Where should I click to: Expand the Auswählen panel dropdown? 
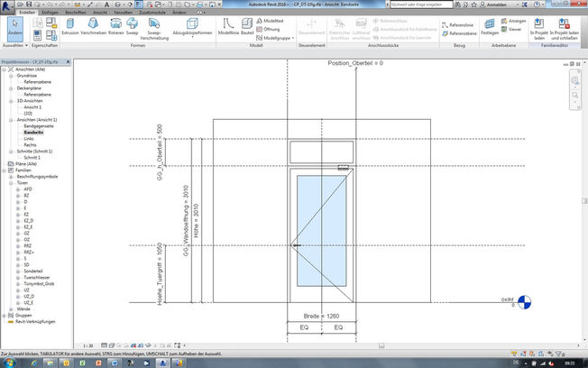15,45
